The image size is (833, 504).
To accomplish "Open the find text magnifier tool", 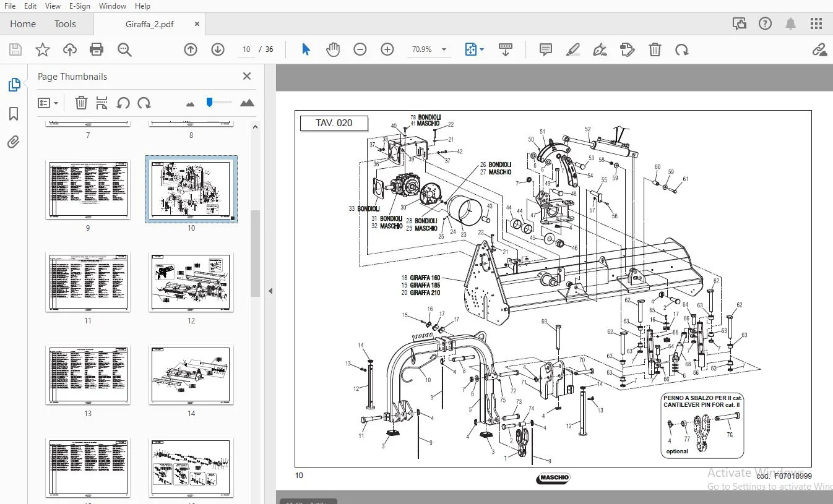I will (x=124, y=49).
